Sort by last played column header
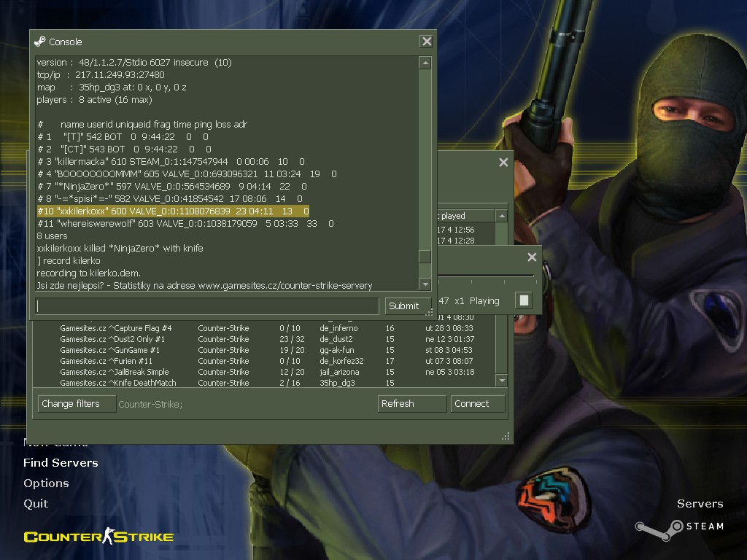This screenshot has width=747, height=560. point(465,216)
